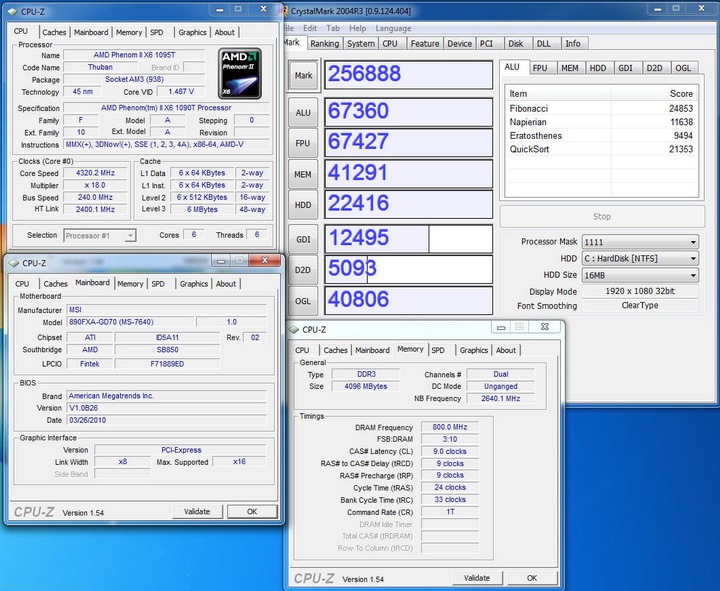Switch to System tab in CrystalMark

point(361,44)
